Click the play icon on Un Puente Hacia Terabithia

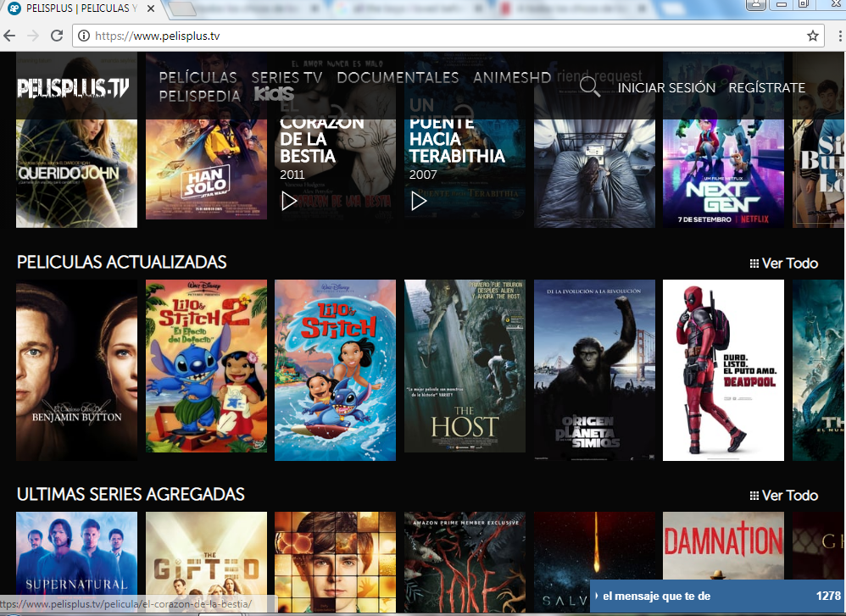(419, 201)
